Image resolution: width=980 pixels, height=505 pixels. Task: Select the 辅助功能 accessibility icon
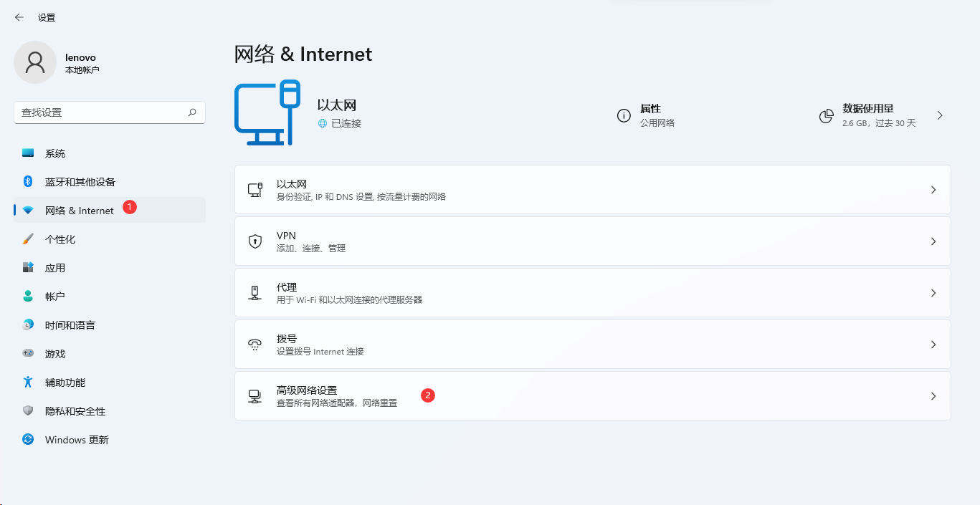coord(27,382)
